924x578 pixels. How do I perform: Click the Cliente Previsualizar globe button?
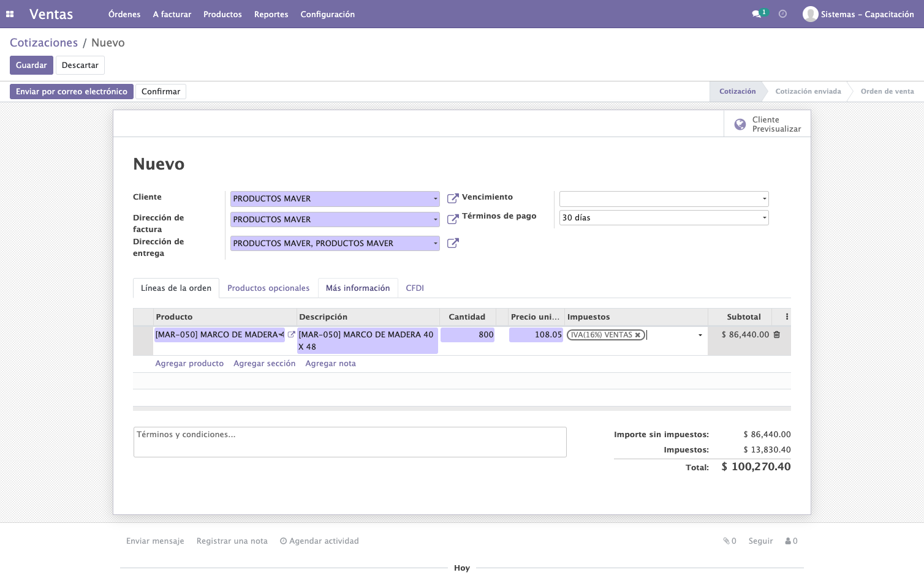pyautogui.click(x=767, y=124)
